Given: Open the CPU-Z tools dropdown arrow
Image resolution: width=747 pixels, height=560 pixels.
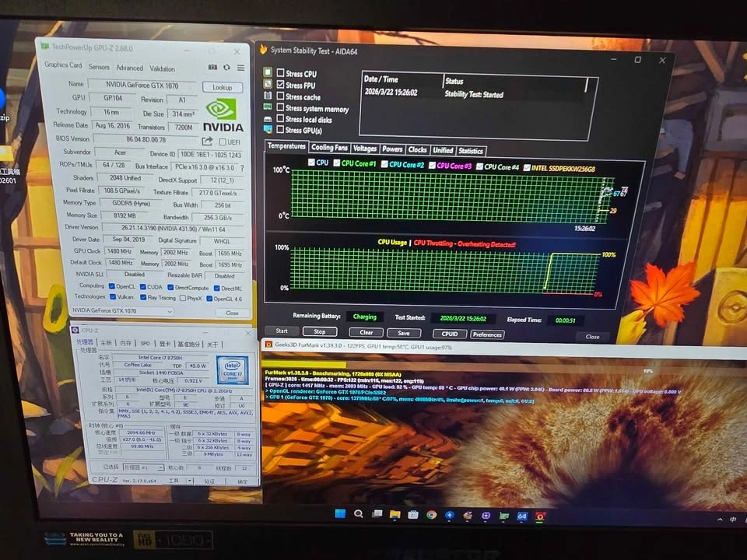Looking at the screenshot, I should (x=188, y=481).
